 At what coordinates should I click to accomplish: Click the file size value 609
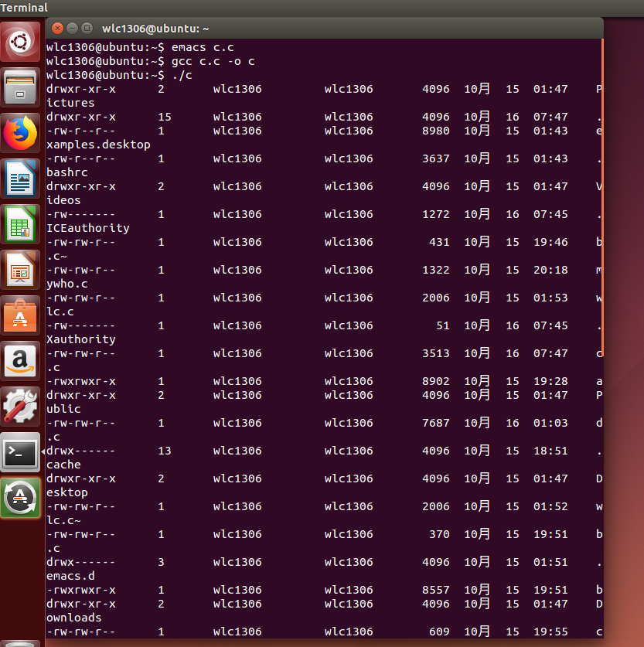(439, 632)
